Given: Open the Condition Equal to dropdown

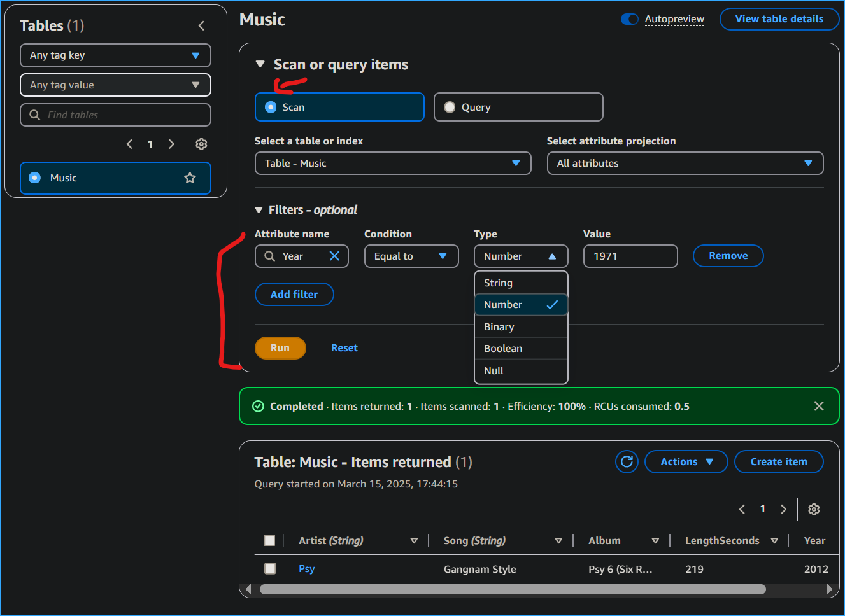Looking at the screenshot, I should (x=411, y=256).
